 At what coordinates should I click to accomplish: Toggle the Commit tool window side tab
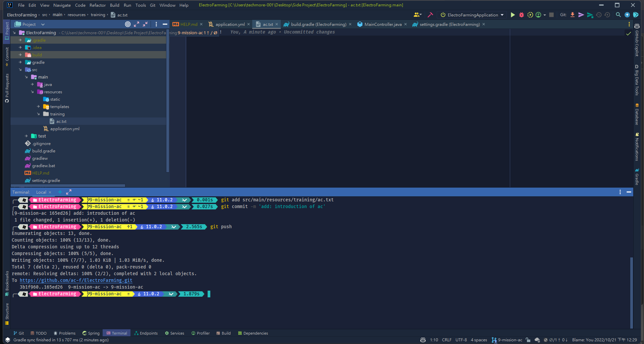(7, 56)
